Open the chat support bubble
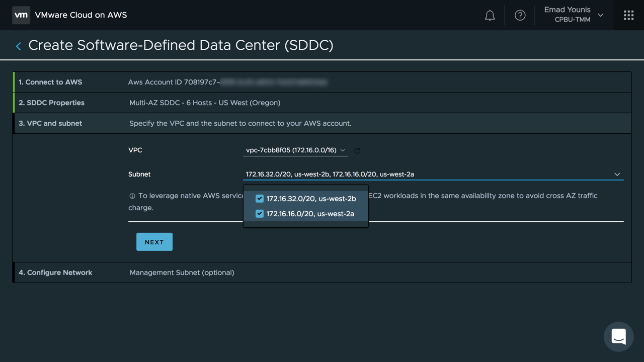This screenshot has width=644, height=362. 618,336
